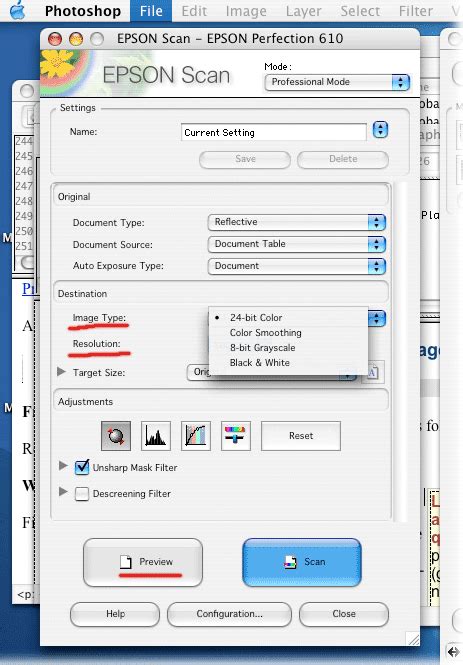463x665 pixels.
Task: Enable the Descreening Filter checkbox
Action: click(81, 494)
